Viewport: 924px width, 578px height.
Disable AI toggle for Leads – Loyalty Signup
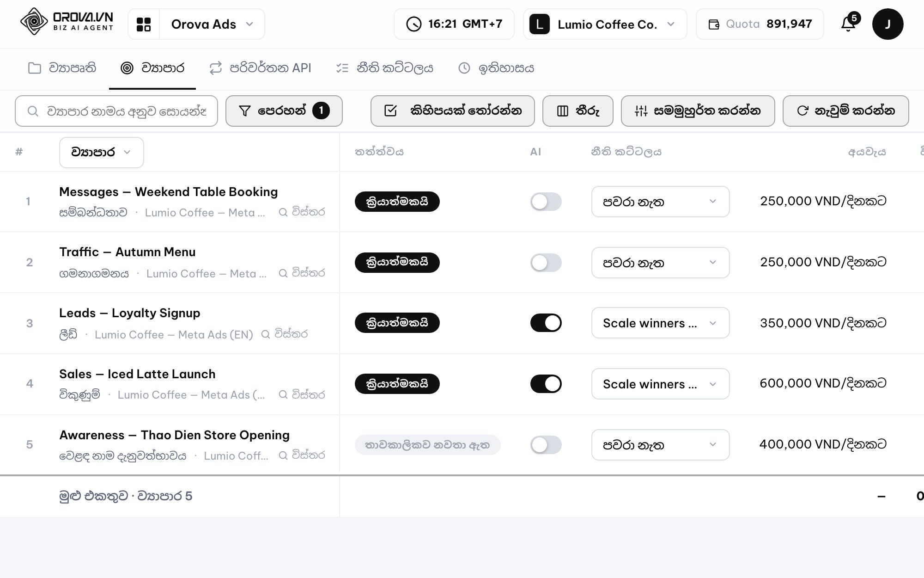click(546, 323)
